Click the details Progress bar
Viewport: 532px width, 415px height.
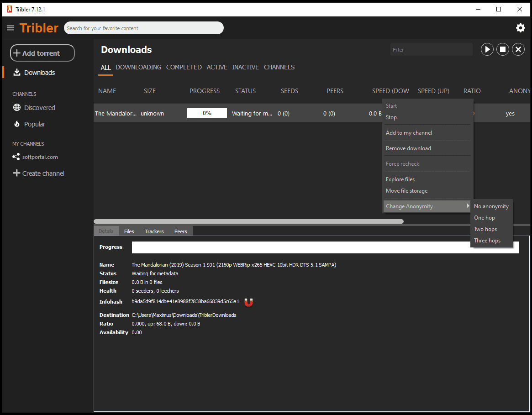click(x=325, y=247)
